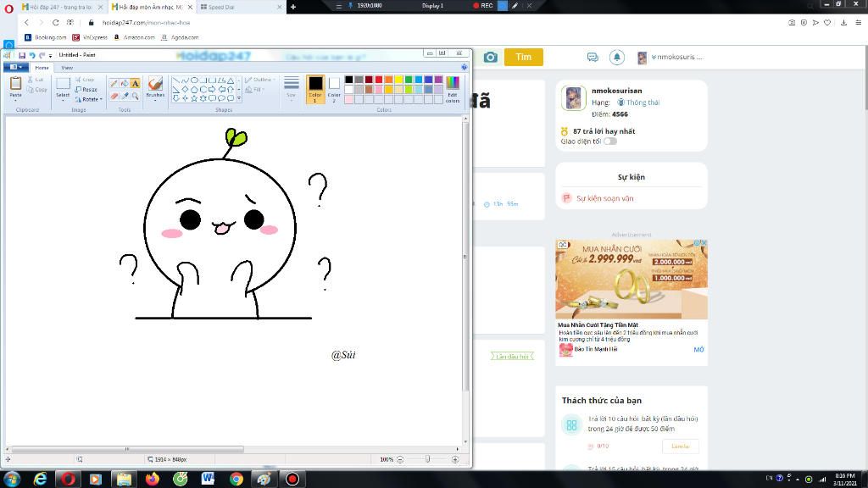Open the View ribbon tab in Paint
This screenshot has width=868, height=488.
(x=67, y=68)
